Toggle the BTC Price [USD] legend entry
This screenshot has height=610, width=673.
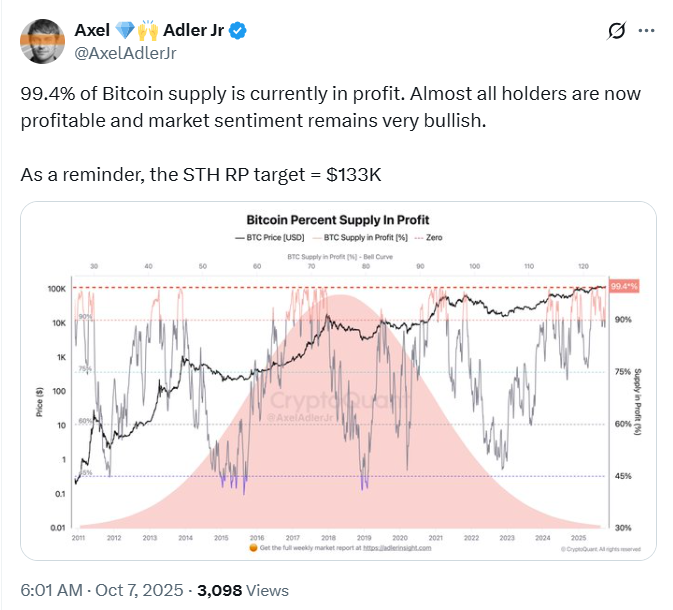(271, 240)
